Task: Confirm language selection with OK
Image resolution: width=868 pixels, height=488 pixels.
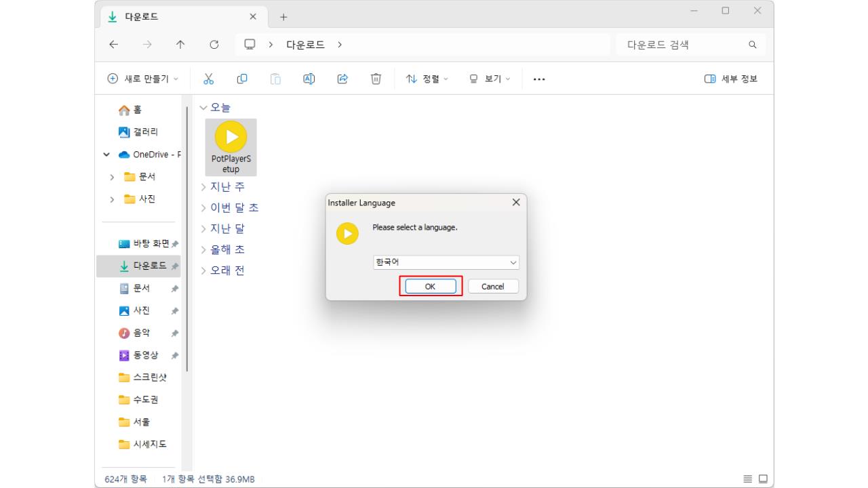Action: pyautogui.click(x=430, y=286)
